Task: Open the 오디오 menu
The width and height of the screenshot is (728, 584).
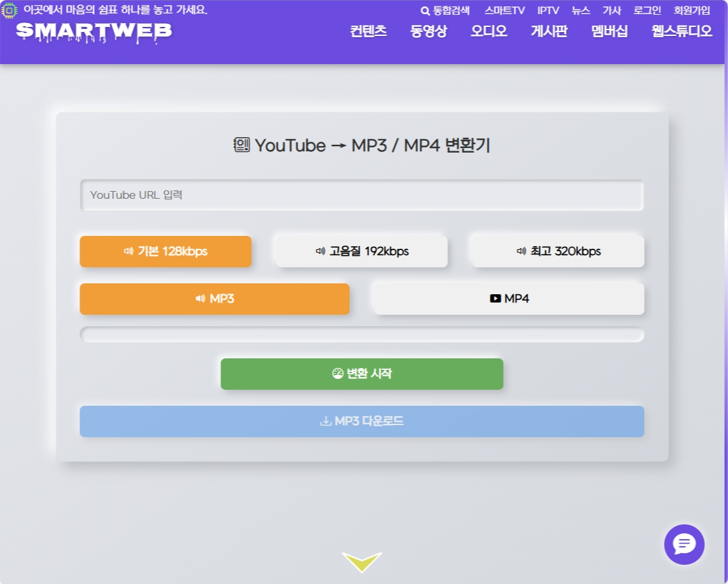Action: (x=489, y=31)
